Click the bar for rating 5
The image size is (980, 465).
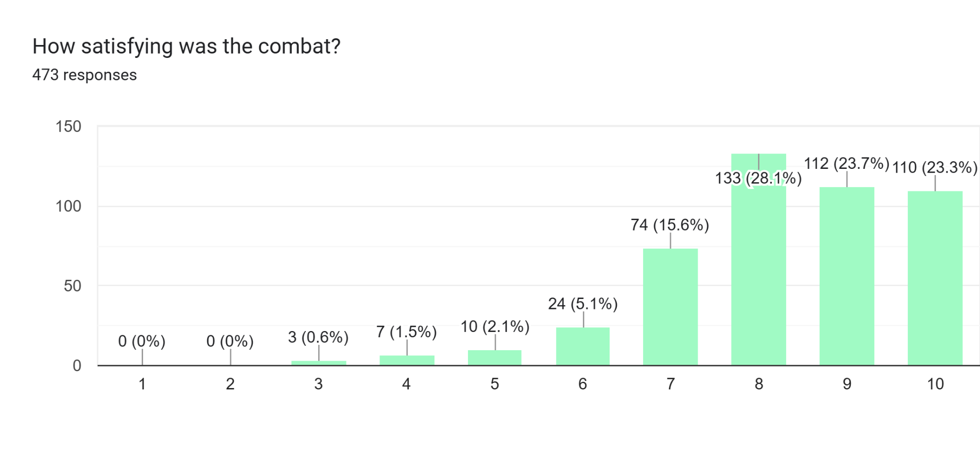pos(494,358)
